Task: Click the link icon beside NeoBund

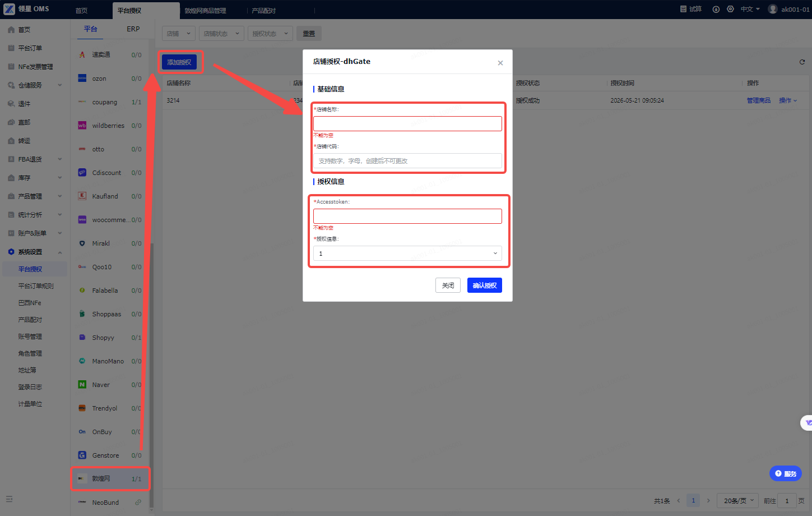Action: 138,503
